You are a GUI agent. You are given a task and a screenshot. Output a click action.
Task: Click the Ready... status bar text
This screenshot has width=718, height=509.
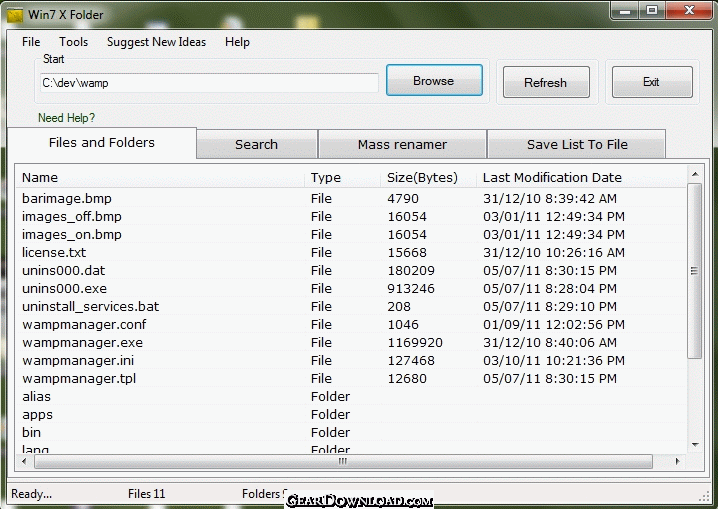[x=32, y=494]
